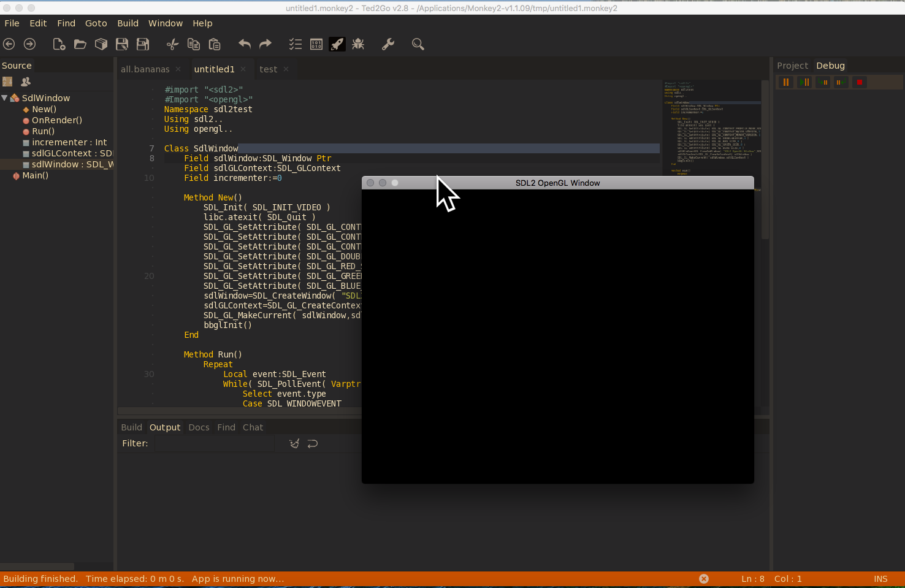Copy text with the copy icon
The height and width of the screenshot is (588, 905).
[x=193, y=44]
